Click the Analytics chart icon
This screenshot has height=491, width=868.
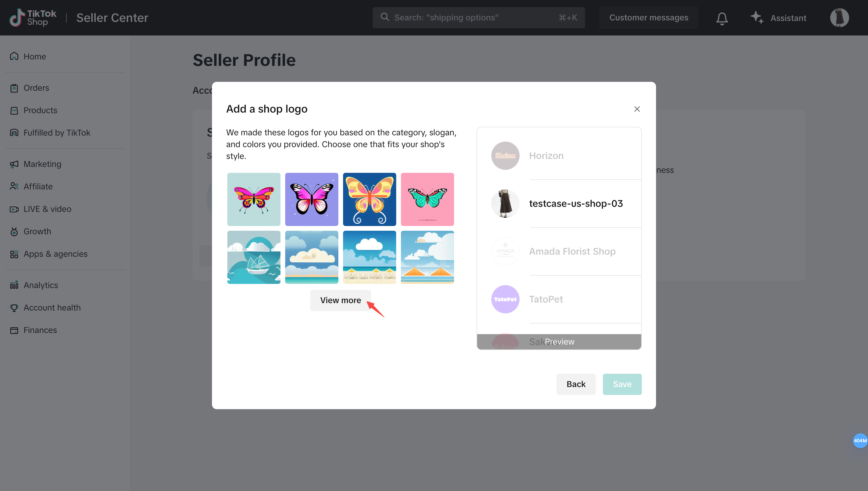point(14,285)
